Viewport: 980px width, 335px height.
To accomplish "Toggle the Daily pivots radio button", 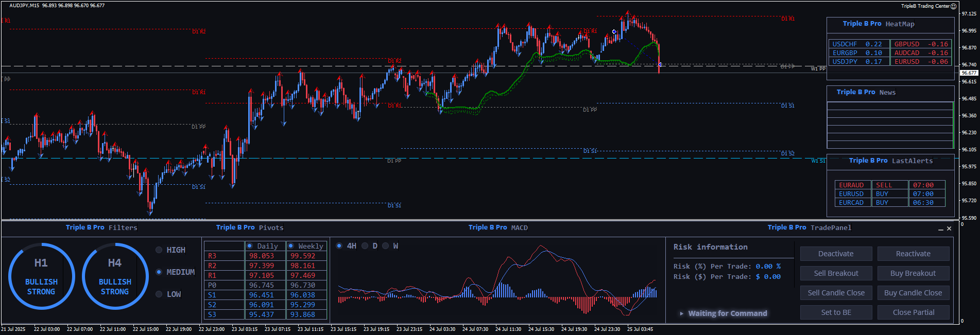I will (x=250, y=246).
